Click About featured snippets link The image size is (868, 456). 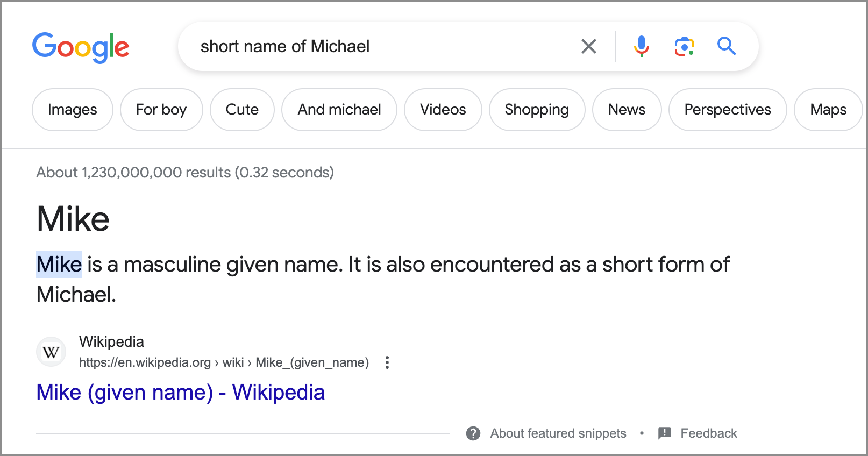click(x=558, y=433)
